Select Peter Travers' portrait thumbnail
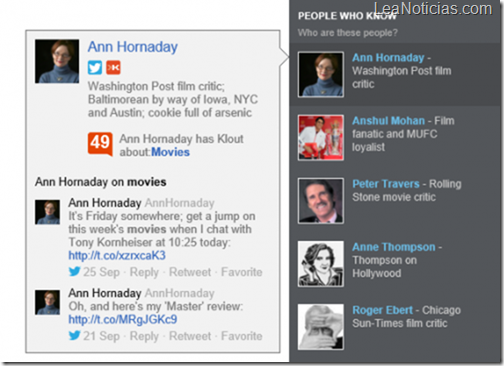Viewport: 504px width, 366px height. tap(321, 201)
